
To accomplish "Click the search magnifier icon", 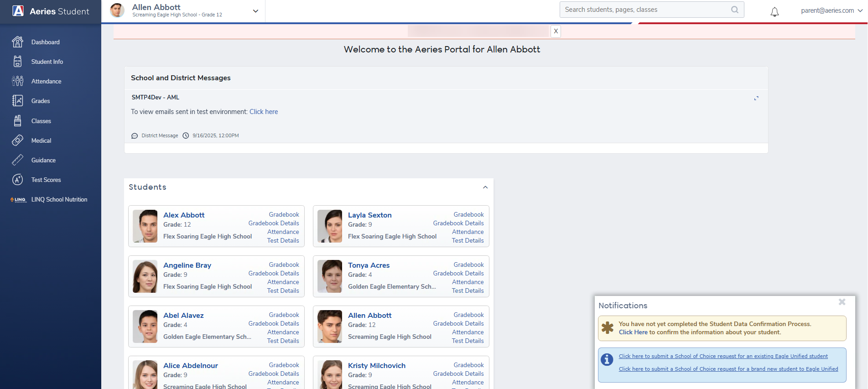I will coord(734,10).
